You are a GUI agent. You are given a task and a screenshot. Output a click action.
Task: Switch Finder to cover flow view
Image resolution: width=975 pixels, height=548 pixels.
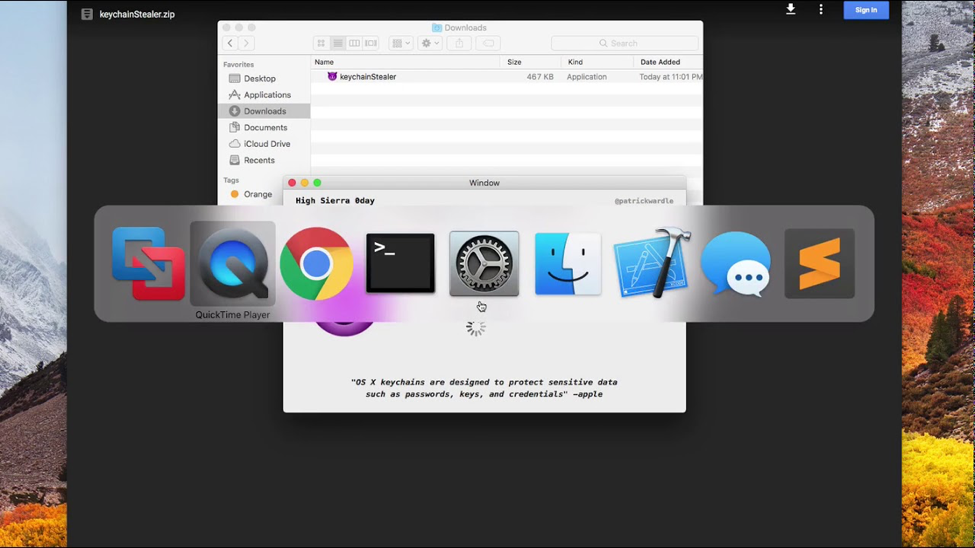371,43
